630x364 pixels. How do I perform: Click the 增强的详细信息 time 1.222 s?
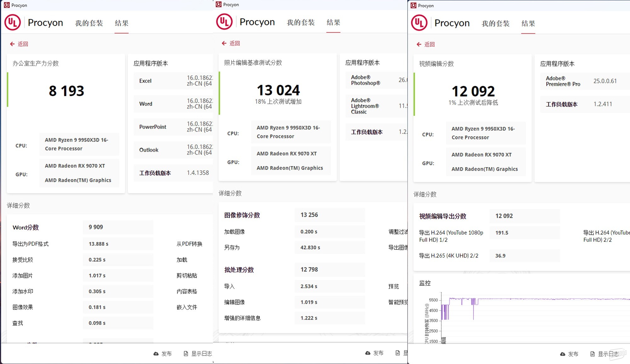[x=309, y=318]
